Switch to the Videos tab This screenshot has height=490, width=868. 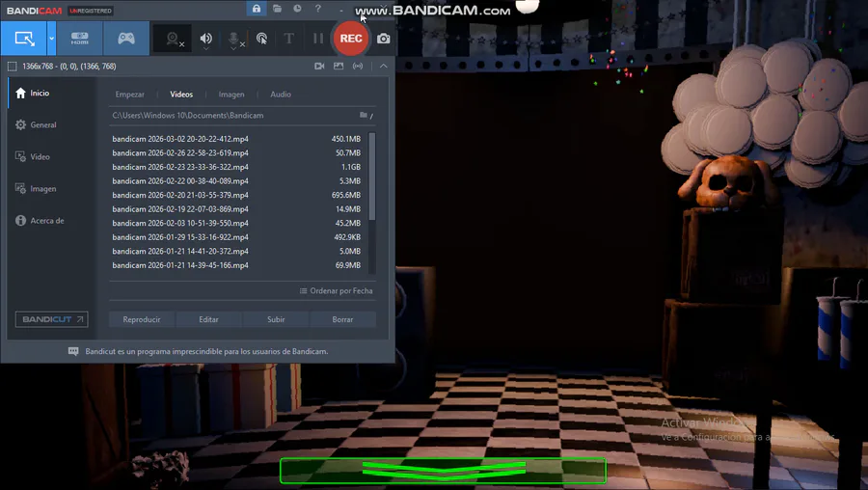click(181, 95)
